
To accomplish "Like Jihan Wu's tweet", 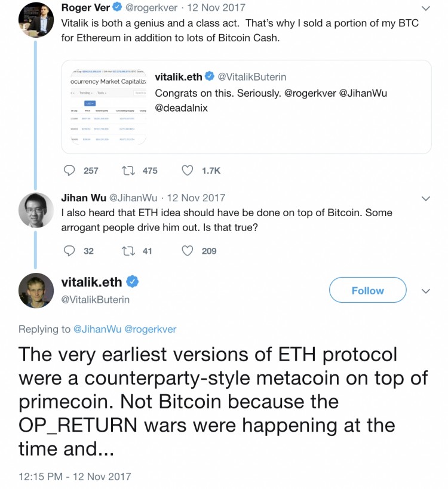I will 188,251.
